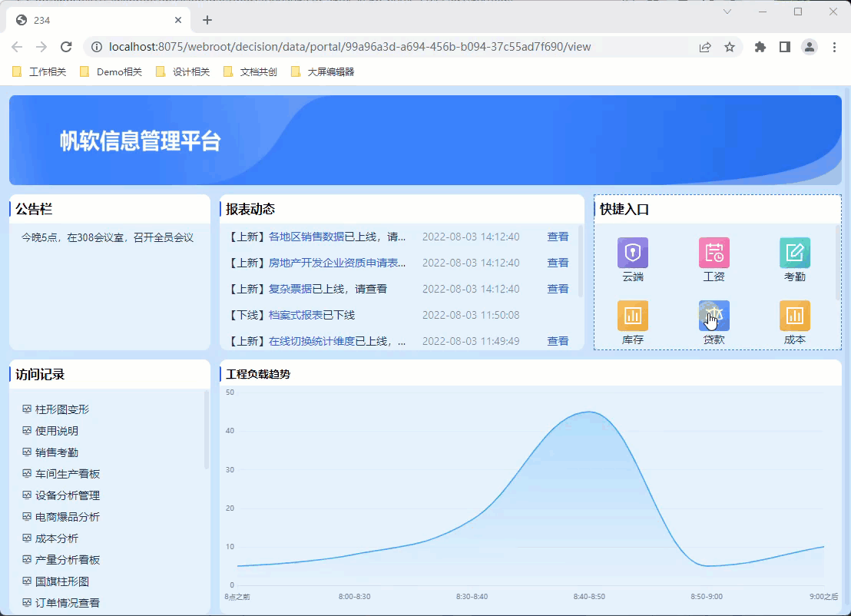Expand the tab search chevron

tap(727, 12)
